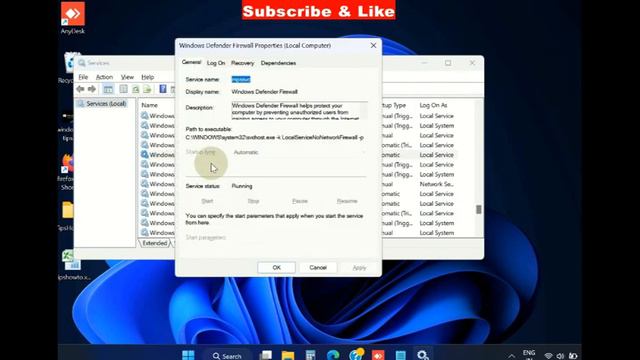Viewport: 640px width, 360px height.
Task: Click the Pause service button
Action: [x=300, y=201]
